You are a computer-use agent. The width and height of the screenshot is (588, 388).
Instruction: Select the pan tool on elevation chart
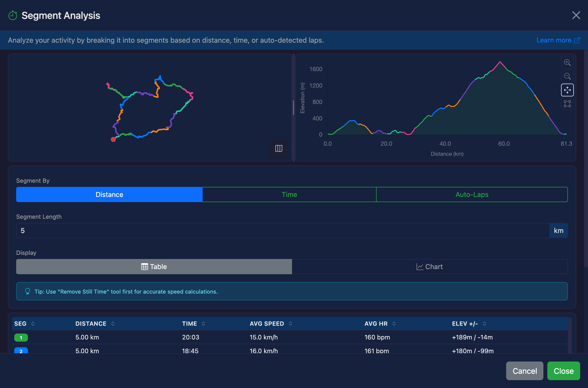[x=567, y=90]
